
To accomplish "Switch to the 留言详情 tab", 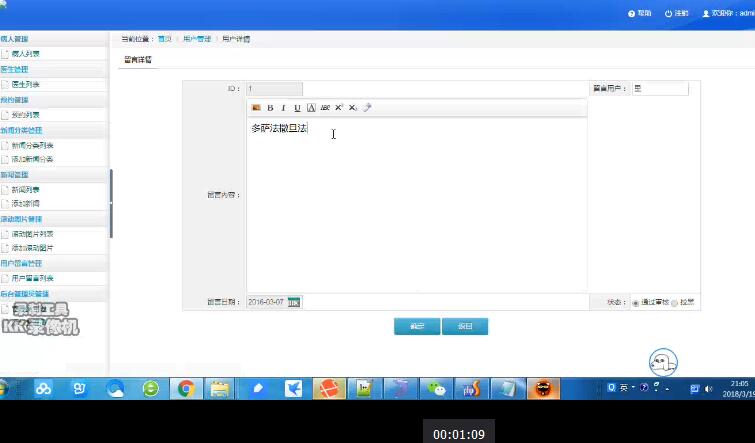I will coord(138,60).
